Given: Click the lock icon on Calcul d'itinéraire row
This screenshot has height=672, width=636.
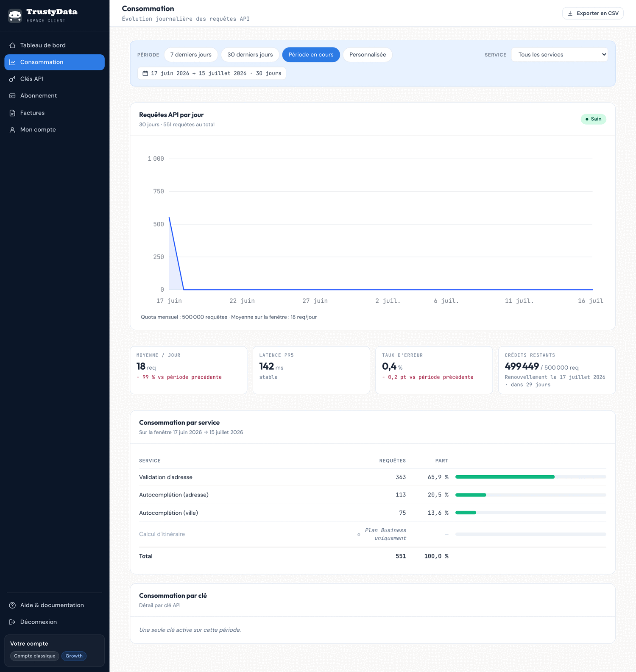Looking at the screenshot, I should click(359, 534).
